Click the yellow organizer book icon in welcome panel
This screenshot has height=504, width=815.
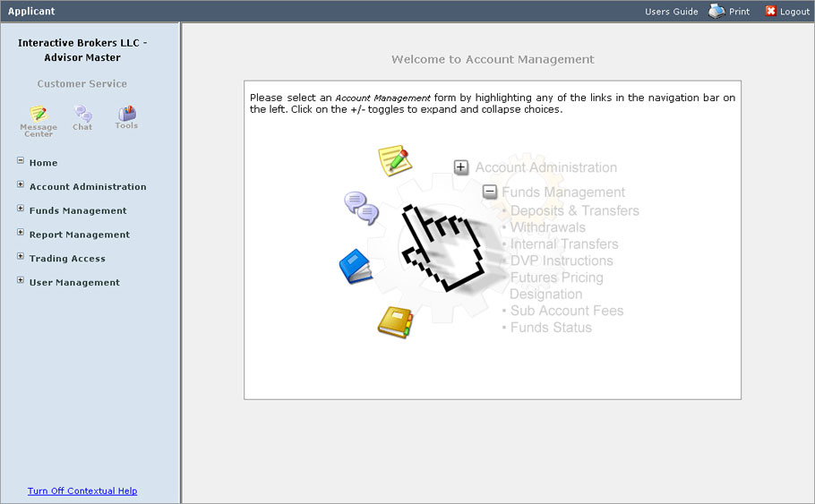(395, 322)
